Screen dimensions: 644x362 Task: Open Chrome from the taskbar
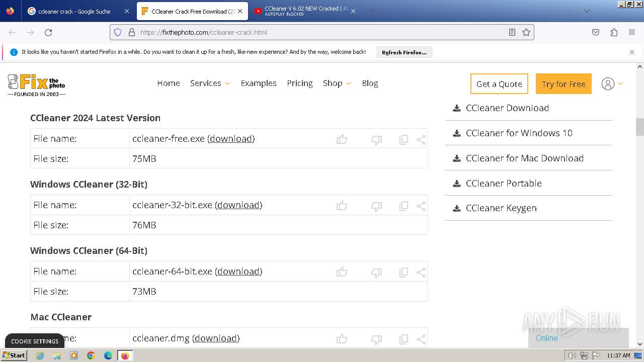[91, 355]
